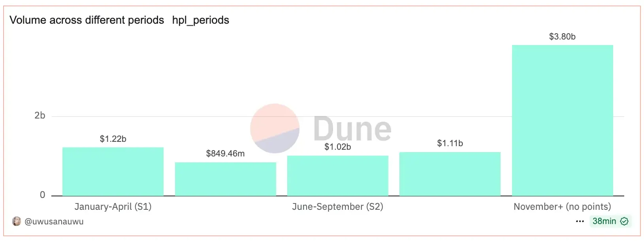Select the tallest November+ bar
Screen dimensions: 644x241
(562, 120)
